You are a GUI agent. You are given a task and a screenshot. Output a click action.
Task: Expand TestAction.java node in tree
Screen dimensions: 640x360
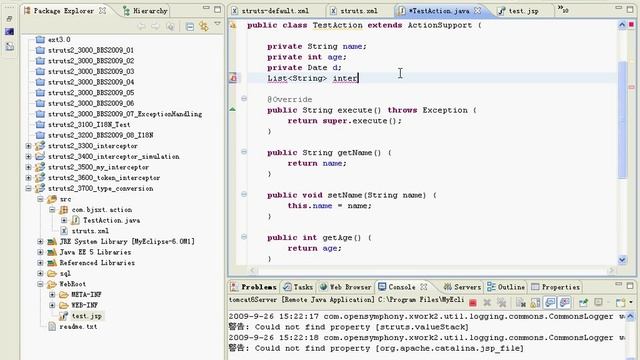[x=64, y=220]
